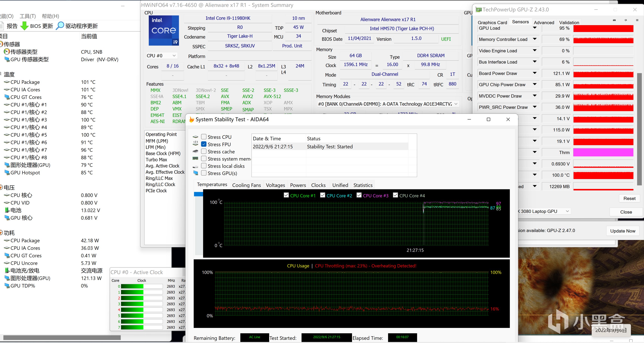Click the Reset button in GPU-Z

(x=629, y=198)
